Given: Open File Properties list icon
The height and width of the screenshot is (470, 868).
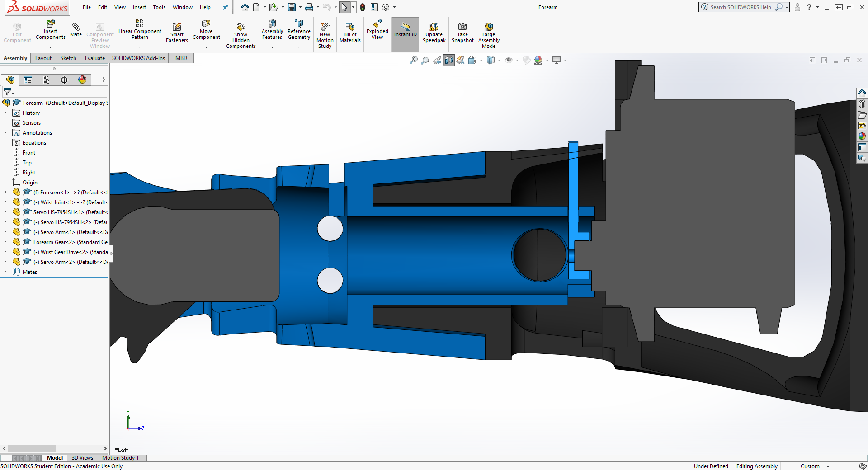Looking at the screenshot, I should [x=374, y=7].
